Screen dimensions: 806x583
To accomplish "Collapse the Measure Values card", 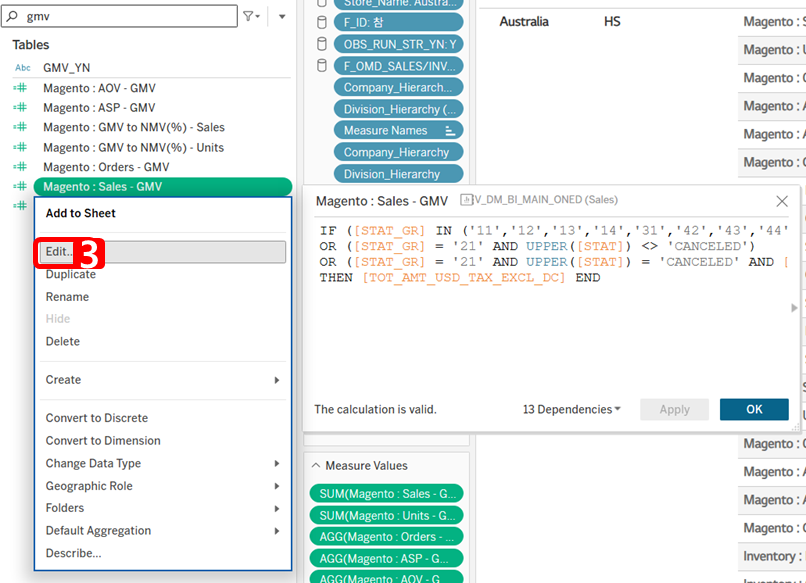I will 316,466.
